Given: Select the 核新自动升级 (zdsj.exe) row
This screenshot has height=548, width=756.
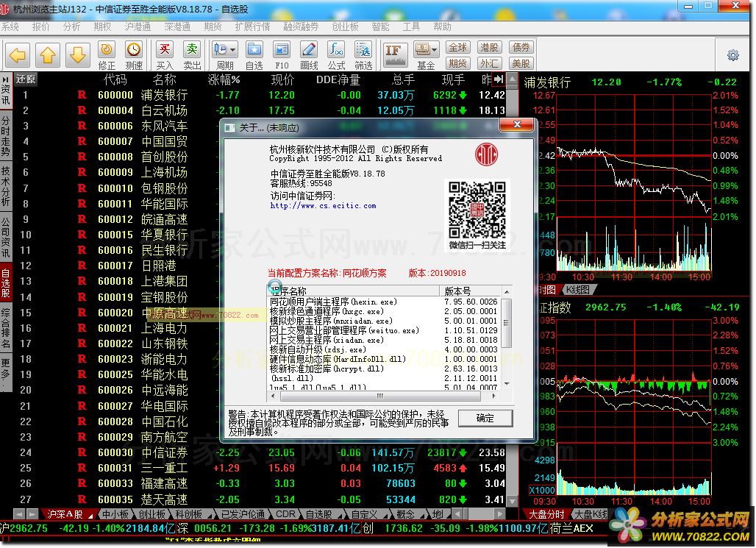Looking at the screenshot, I should coord(384,349).
